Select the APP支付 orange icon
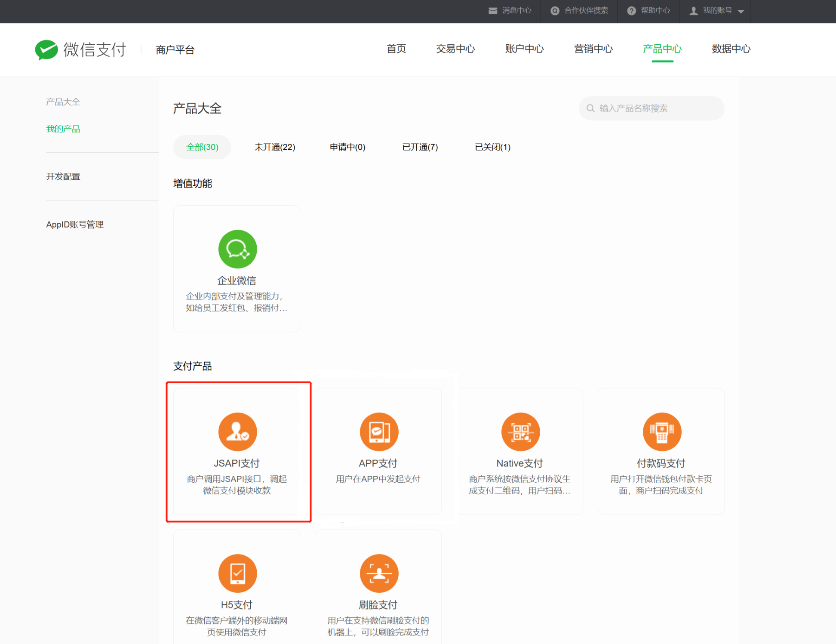The height and width of the screenshot is (644, 836). pyautogui.click(x=379, y=432)
